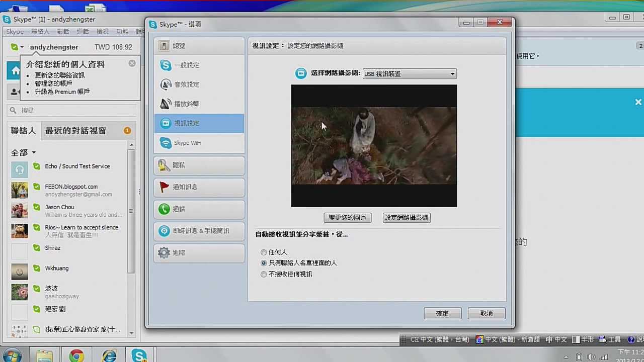Open the online status dropdown arrow
This screenshot has height=362, width=644.
(x=22, y=47)
